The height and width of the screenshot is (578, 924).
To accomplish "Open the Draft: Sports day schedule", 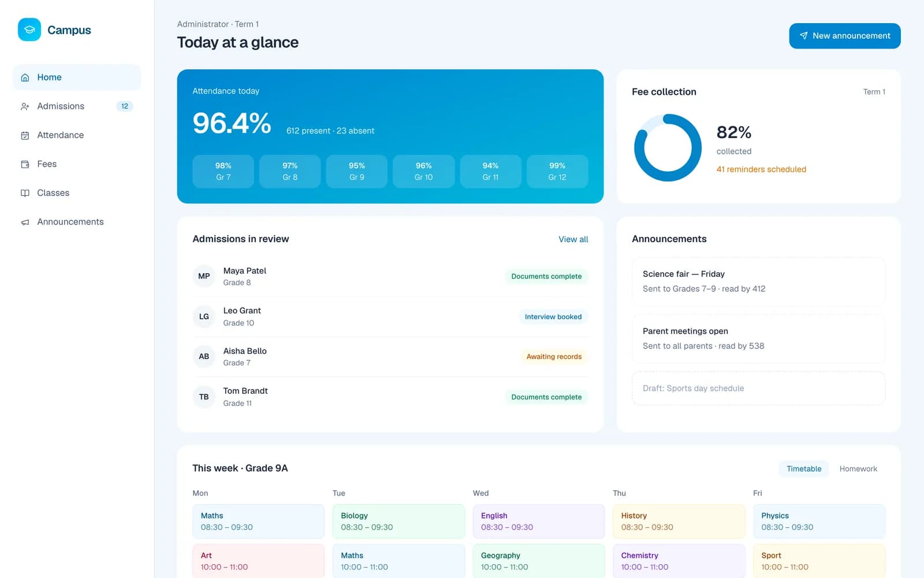I will [x=758, y=388].
